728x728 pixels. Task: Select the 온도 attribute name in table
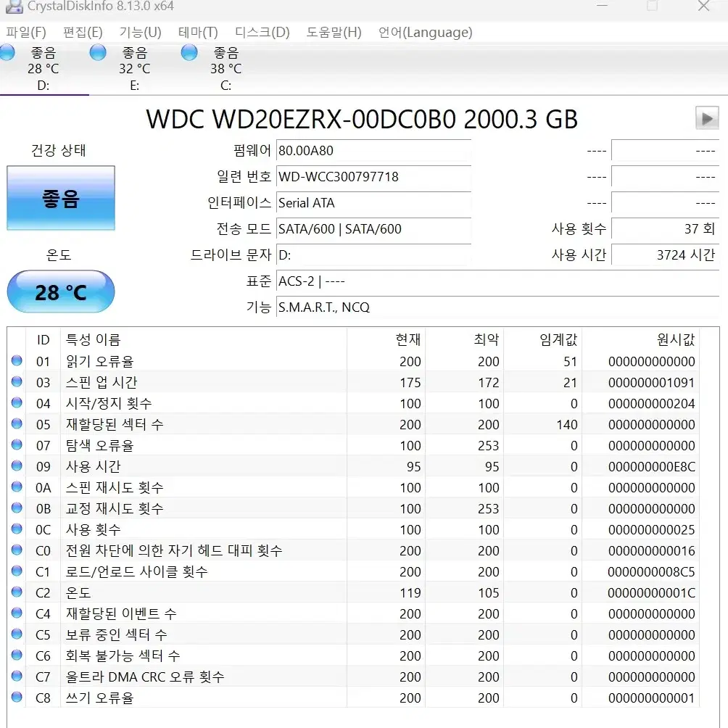pyautogui.click(x=78, y=592)
